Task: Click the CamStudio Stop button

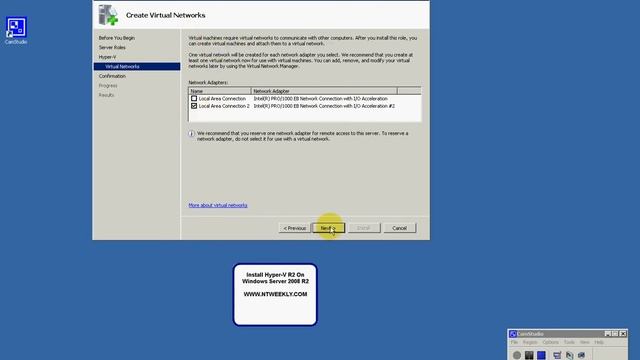Action: click(x=541, y=355)
